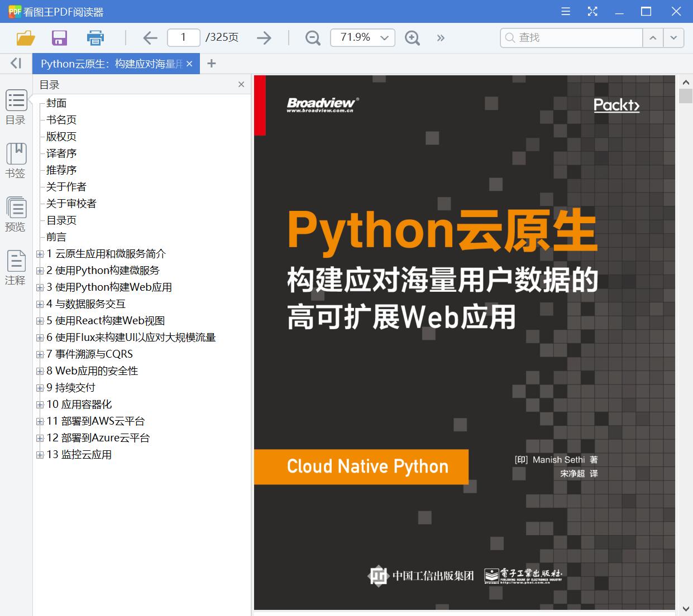Expand chapter 3 使用Python构建Web应用
This screenshot has height=616, width=693.
coord(40,287)
